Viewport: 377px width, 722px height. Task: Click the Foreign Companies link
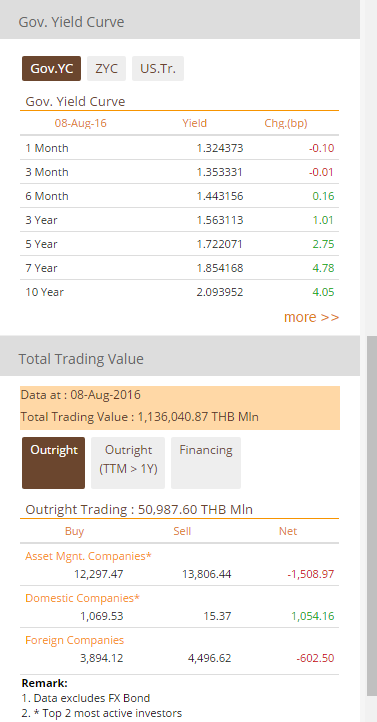click(75, 640)
